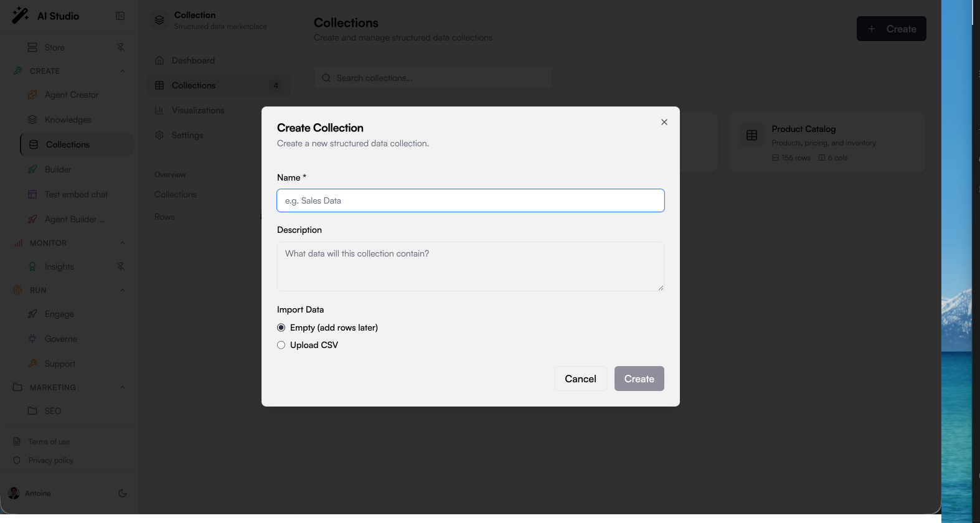
Task: Toggle the sidebar collapse icon
Action: tap(120, 16)
